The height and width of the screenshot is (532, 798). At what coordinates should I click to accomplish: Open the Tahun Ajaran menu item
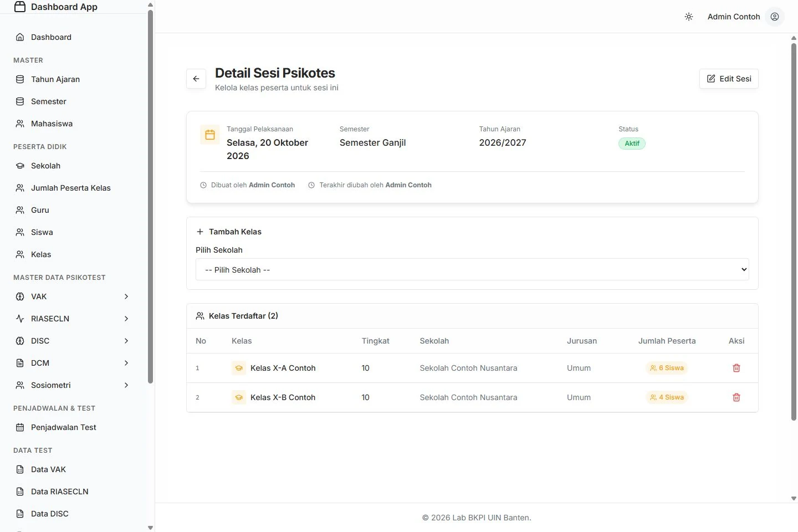pos(73,79)
